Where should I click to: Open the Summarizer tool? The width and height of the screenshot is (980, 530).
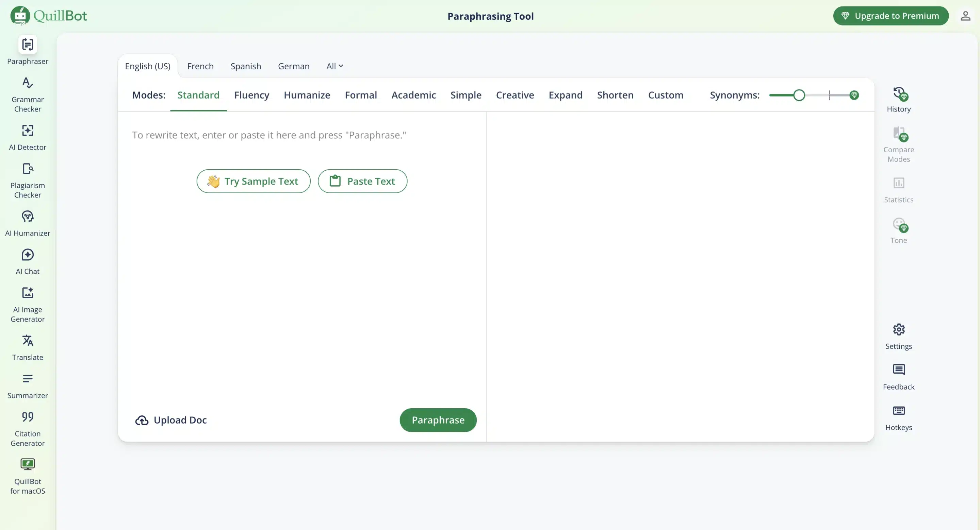point(27,385)
